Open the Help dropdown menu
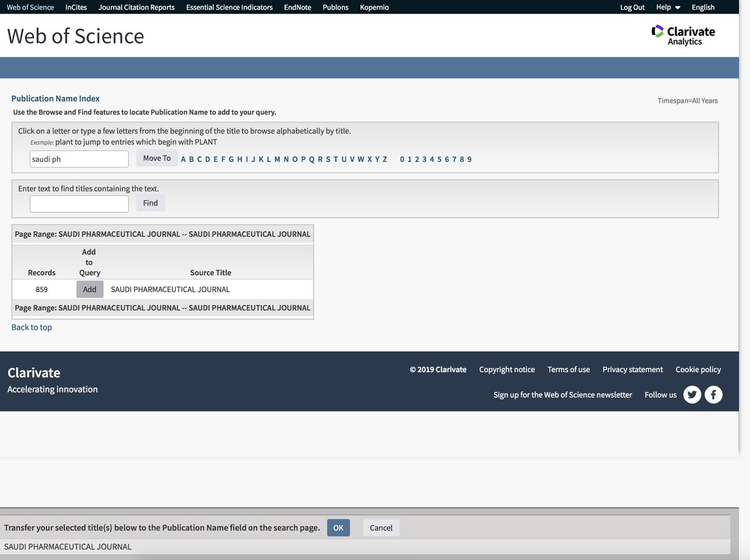Image resolution: width=750 pixels, height=560 pixels. [668, 7]
